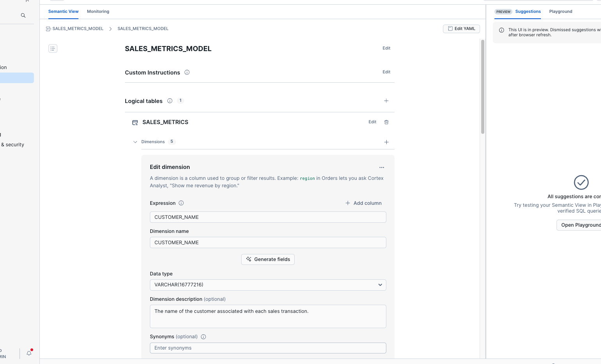
Task: Switch to the Monitoring tab
Action: 98,12
